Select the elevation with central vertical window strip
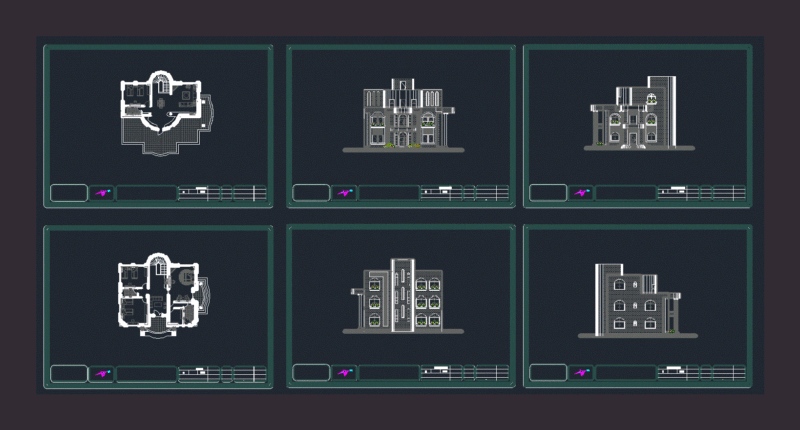The width and height of the screenshot is (800, 430). point(403,296)
